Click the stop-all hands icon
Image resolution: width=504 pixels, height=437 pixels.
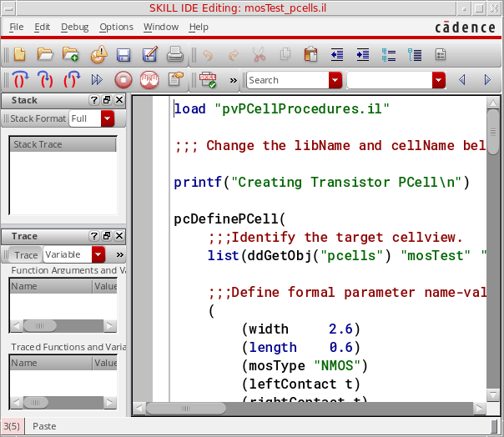coord(149,80)
